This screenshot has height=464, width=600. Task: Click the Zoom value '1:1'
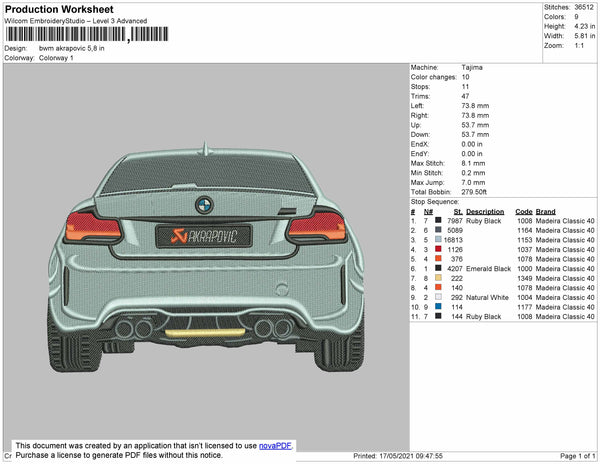click(579, 46)
